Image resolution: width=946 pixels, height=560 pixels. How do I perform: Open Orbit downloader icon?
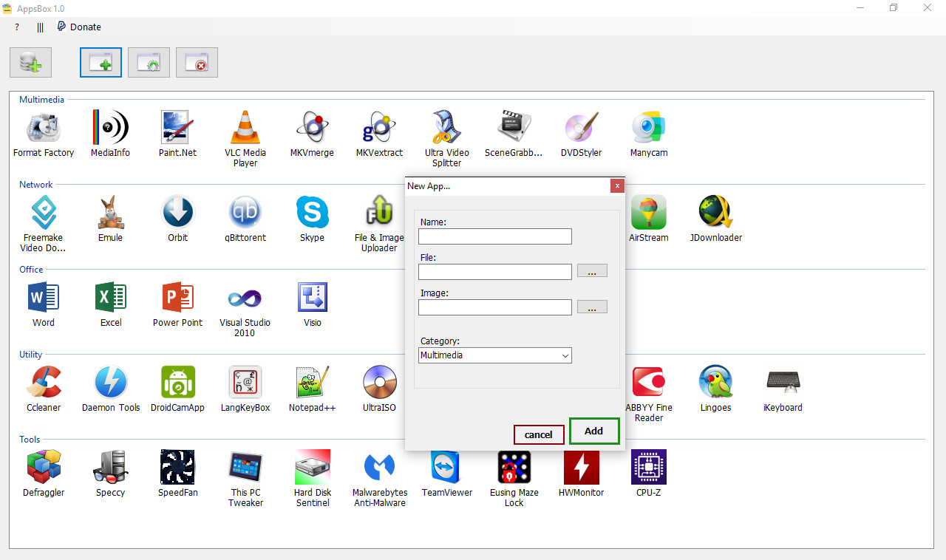click(x=177, y=213)
